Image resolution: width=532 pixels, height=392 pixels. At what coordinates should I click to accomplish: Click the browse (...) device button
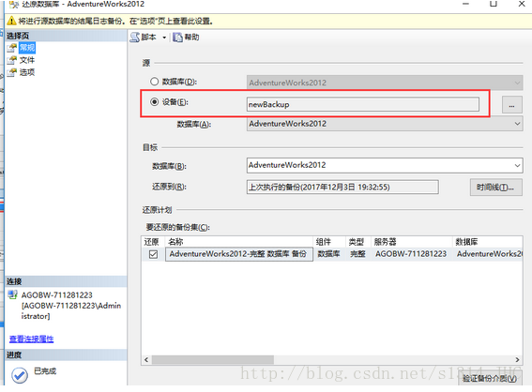(512, 104)
